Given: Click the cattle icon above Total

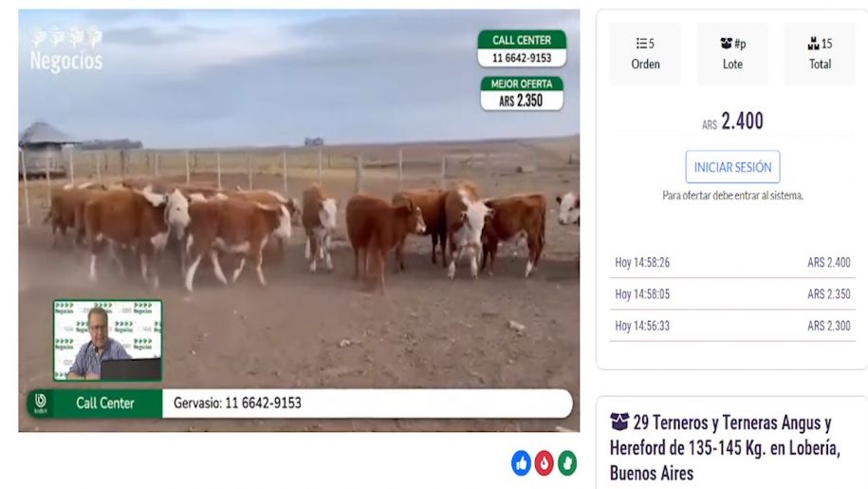Looking at the screenshot, I should (813, 43).
